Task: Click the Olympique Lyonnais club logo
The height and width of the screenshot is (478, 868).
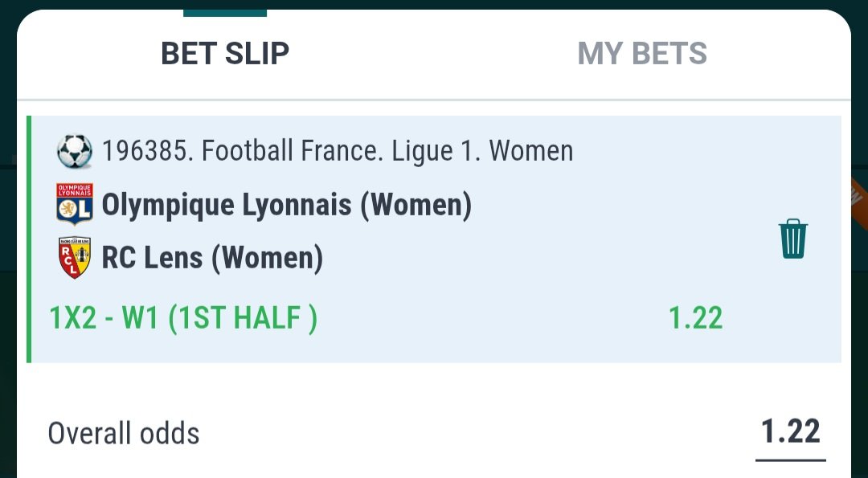Action: [x=74, y=205]
